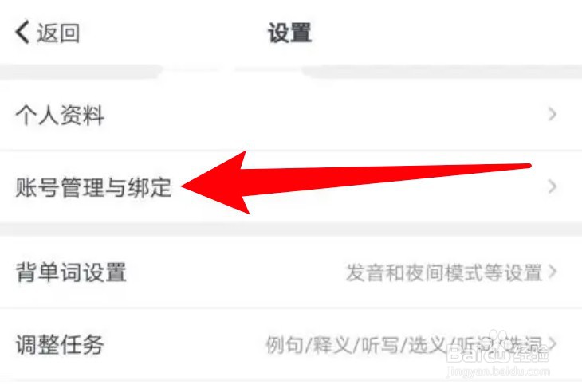Open the 背单词设置 item
The height and width of the screenshot is (392, 582).
(291, 272)
